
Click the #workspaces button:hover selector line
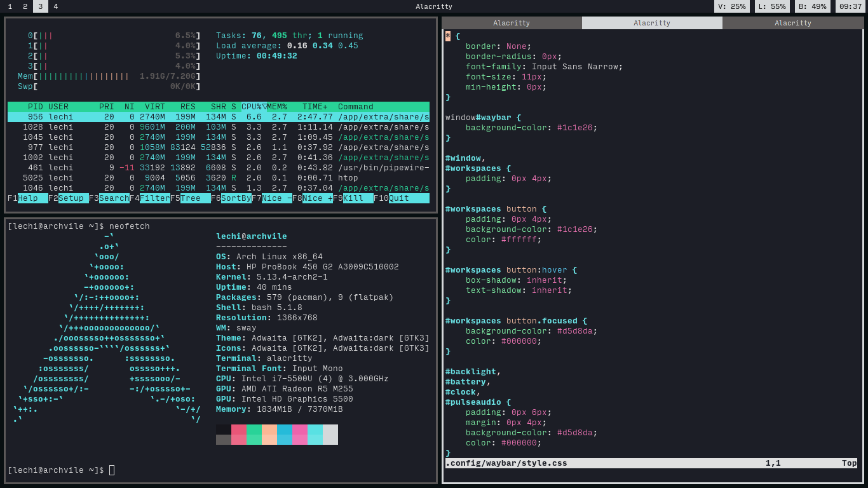[x=511, y=270]
